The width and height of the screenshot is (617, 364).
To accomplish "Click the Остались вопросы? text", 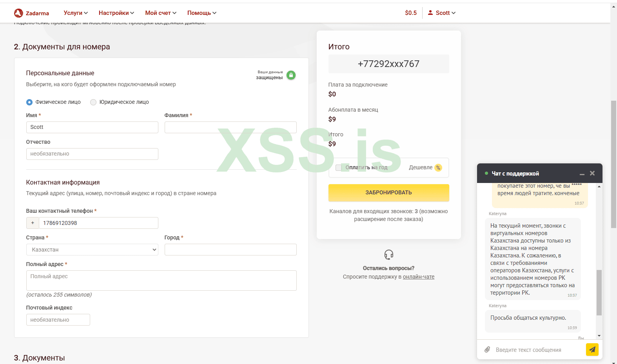I will (388, 268).
